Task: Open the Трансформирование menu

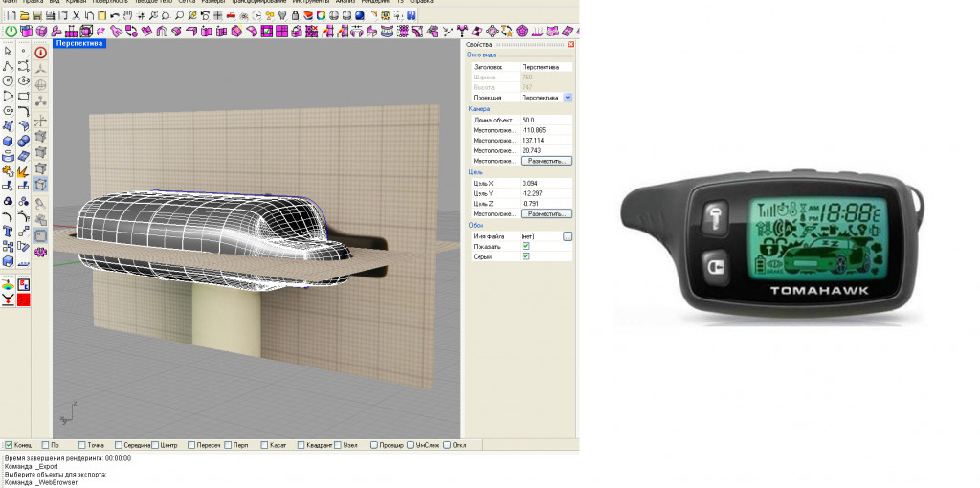Action: pyautogui.click(x=259, y=2)
